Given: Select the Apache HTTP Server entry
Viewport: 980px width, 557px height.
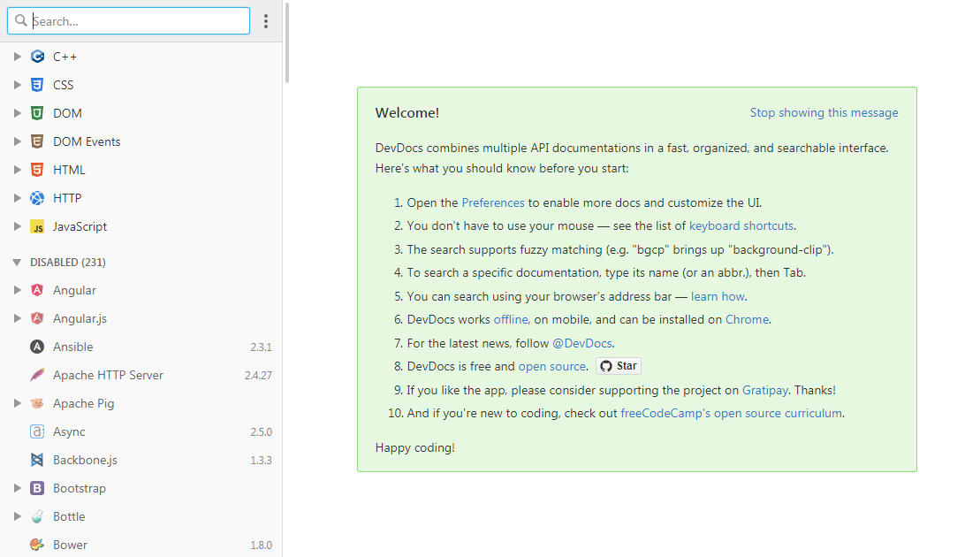Looking at the screenshot, I should (141, 375).
